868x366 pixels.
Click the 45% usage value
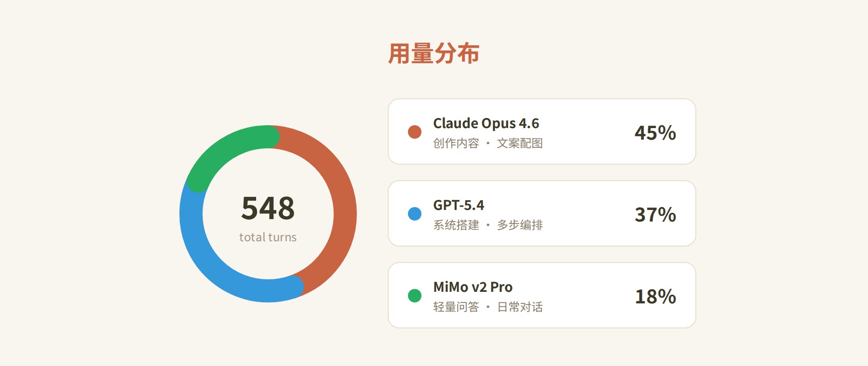[655, 133]
